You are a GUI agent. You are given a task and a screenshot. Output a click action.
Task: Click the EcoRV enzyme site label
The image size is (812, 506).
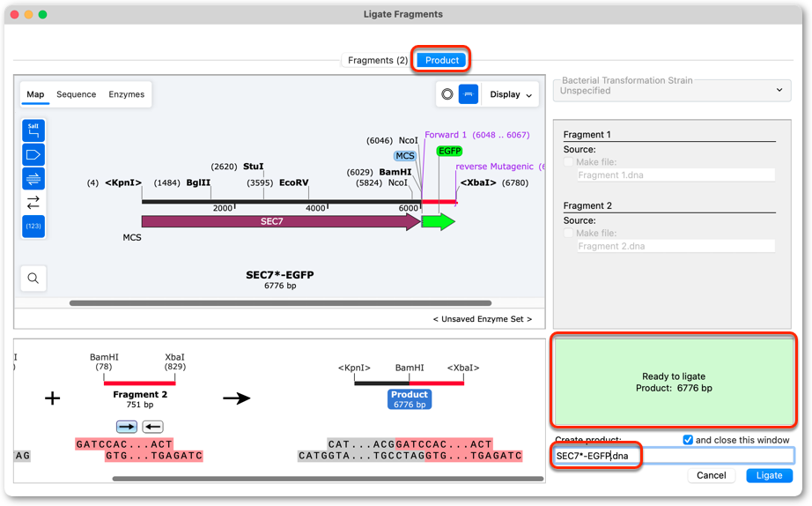(293, 182)
